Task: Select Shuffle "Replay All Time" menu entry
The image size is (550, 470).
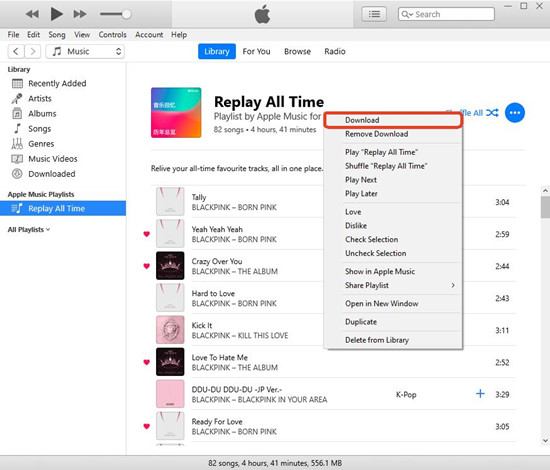Action: click(x=393, y=166)
